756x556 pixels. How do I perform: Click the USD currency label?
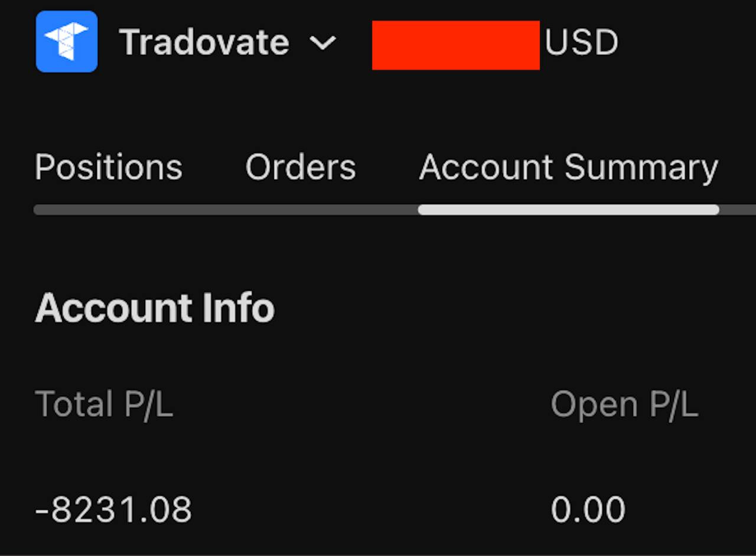pyautogui.click(x=581, y=43)
